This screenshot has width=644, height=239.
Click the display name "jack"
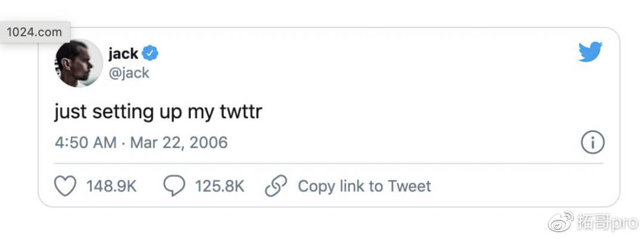coord(123,54)
